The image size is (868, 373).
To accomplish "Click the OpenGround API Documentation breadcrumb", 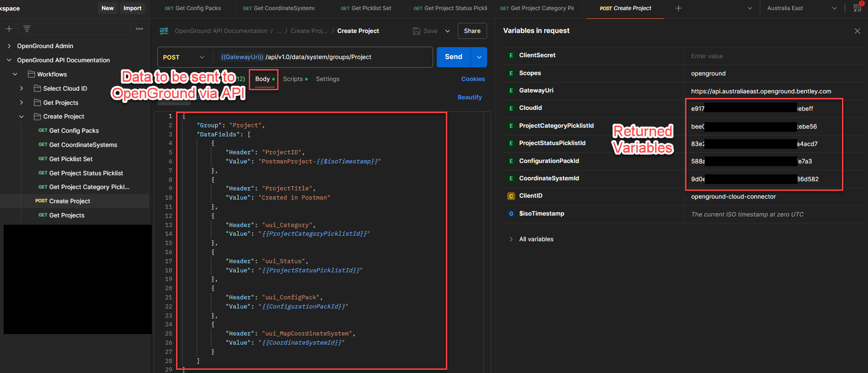I will pyautogui.click(x=221, y=31).
